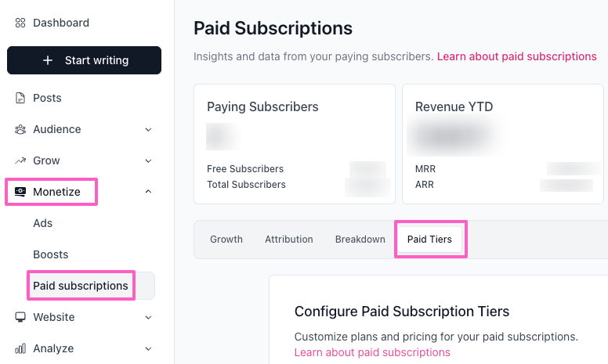Click the Audience people icon
The width and height of the screenshot is (608, 364).
[20, 129]
